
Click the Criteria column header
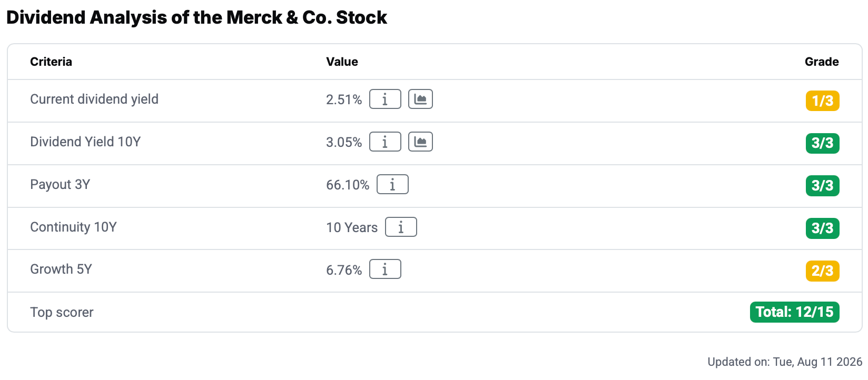coord(51,62)
